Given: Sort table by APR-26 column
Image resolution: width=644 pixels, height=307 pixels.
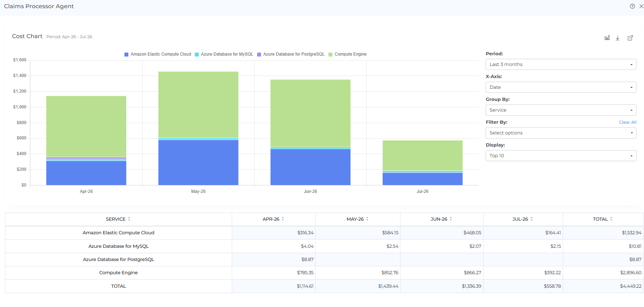Looking at the screenshot, I should click(274, 219).
